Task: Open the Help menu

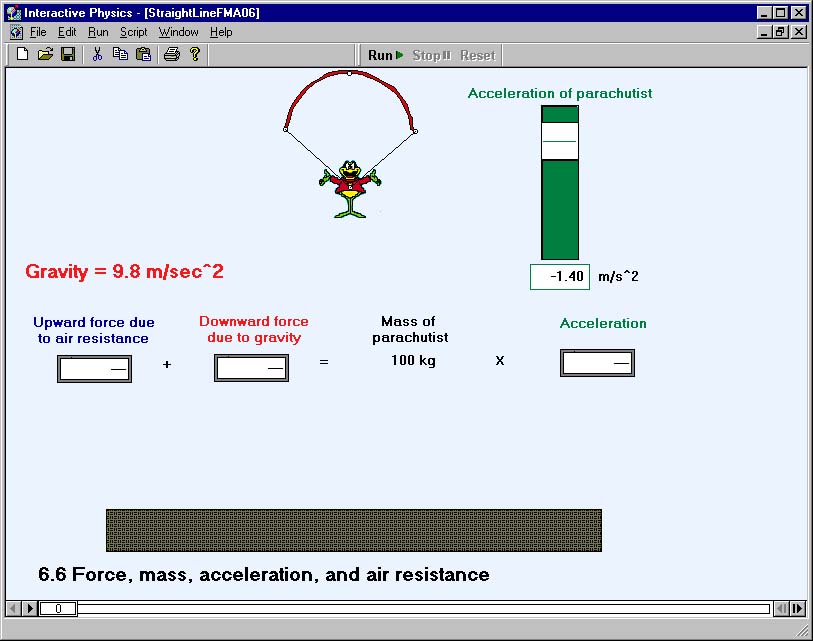Action: coord(221,32)
